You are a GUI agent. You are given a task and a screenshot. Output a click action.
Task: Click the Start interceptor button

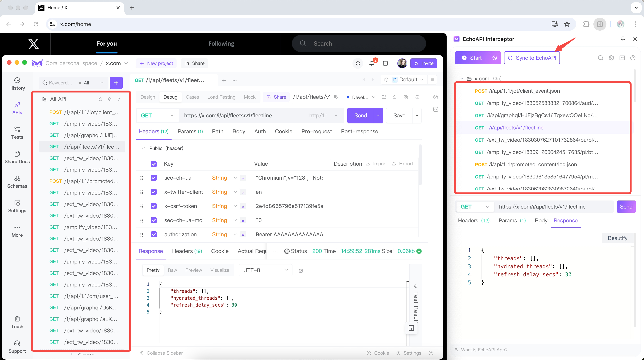[472, 58]
